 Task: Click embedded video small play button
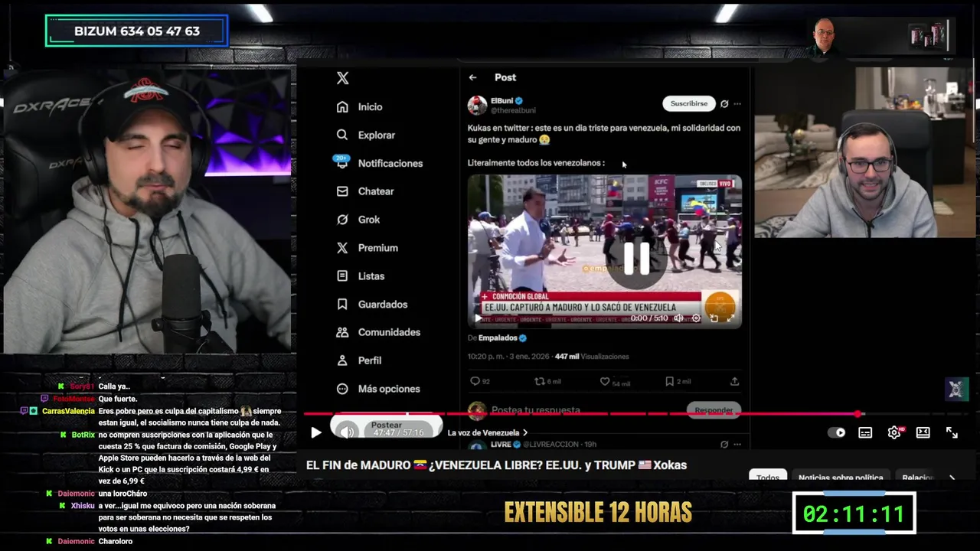tap(479, 318)
